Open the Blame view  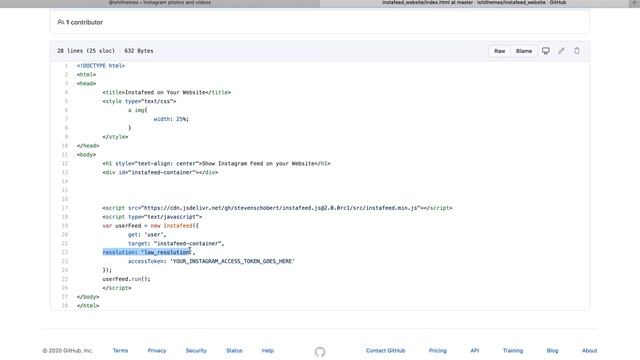point(524,51)
